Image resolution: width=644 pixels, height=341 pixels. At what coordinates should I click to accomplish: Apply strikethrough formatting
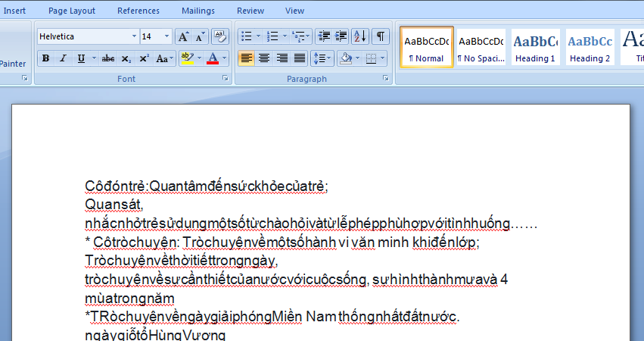107,58
